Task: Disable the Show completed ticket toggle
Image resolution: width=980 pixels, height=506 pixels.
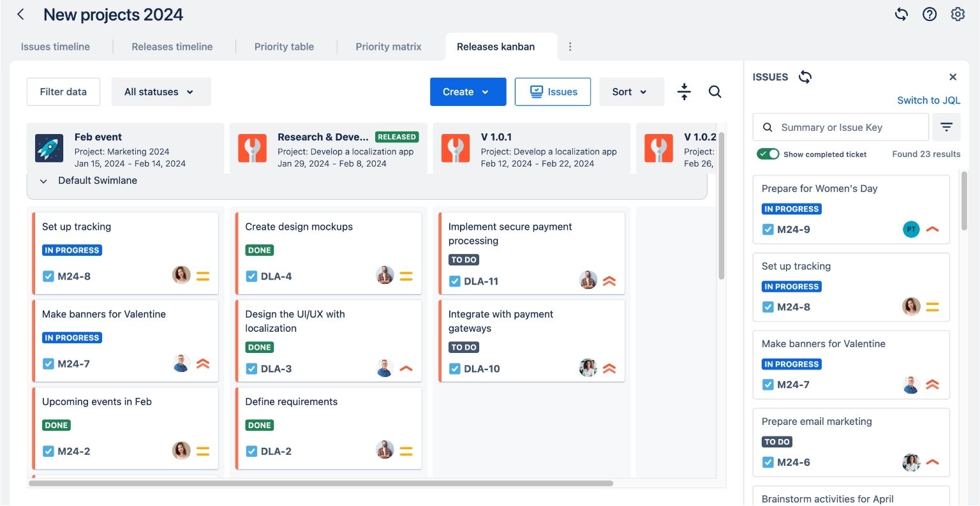Action: click(768, 154)
